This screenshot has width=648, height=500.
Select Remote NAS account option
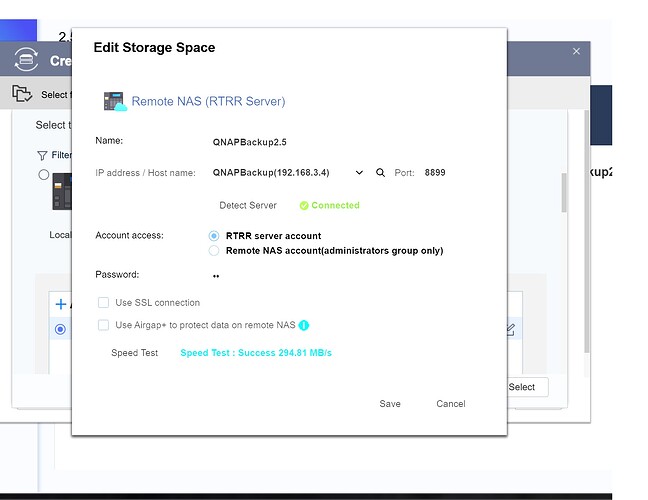click(x=214, y=251)
